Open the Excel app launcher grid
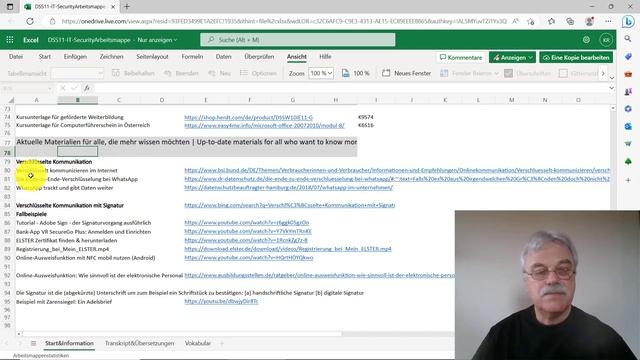Image resolution: width=640 pixels, height=360 pixels. [10, 40]
